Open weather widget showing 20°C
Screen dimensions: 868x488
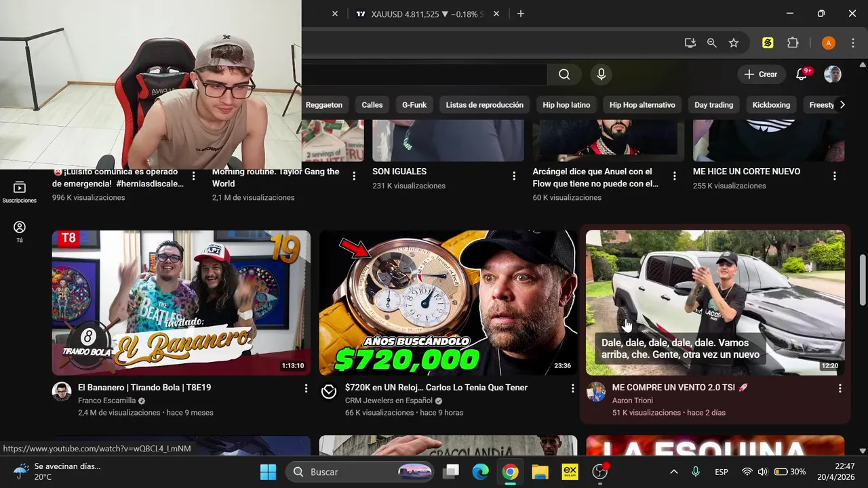(58, 471)
